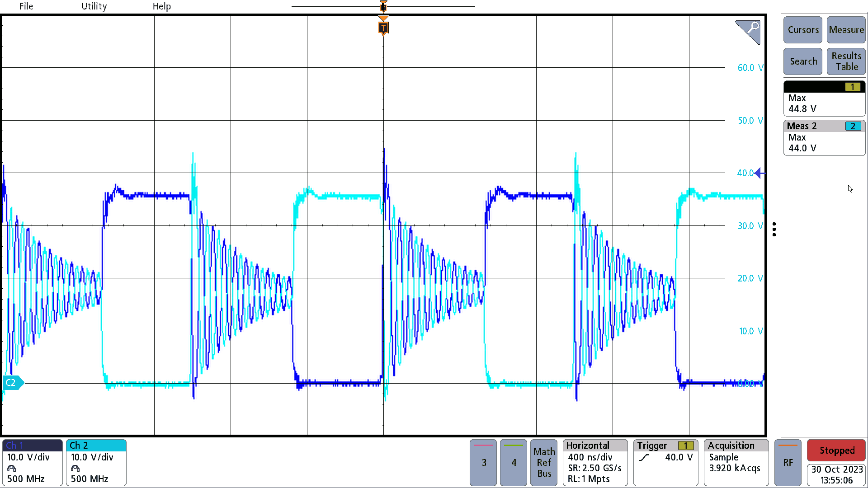Viewport: 868px width, 488px height.
Task: Open the three-dot panel handle
Action: (774, 230)
